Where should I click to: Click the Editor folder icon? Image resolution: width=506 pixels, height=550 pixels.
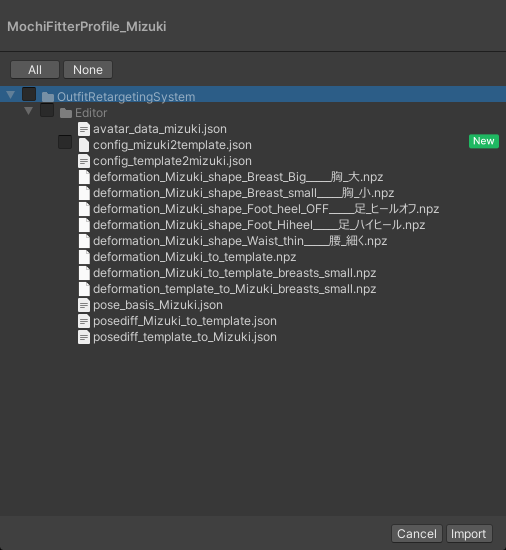66,113
